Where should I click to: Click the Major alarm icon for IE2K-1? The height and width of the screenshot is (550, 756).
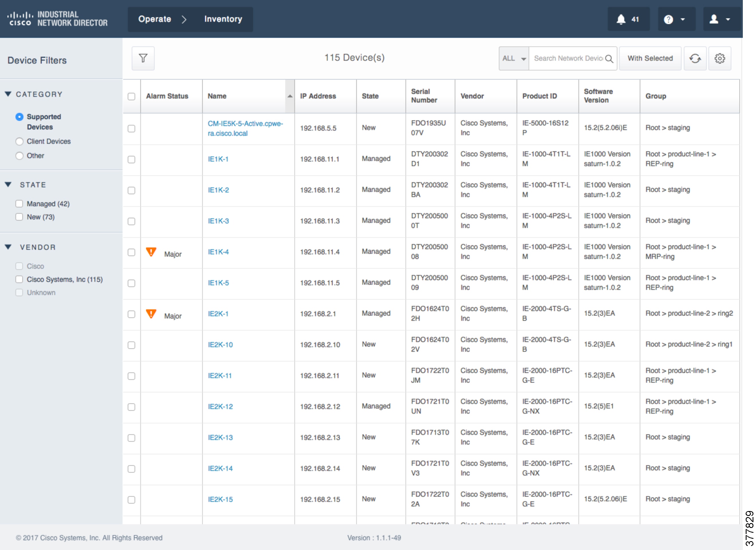click(151, 314)
